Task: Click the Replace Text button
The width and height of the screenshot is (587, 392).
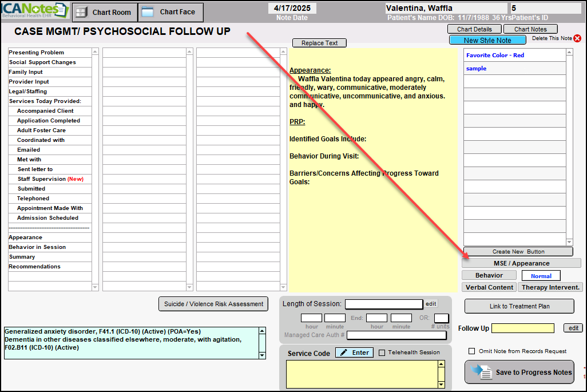Action: pos(319,43)
